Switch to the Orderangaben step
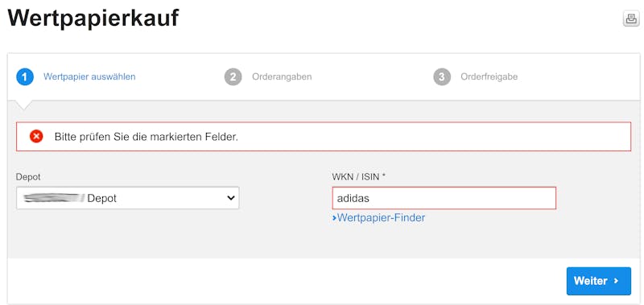Screen dimensions: 644x305 tap(282, 76)
